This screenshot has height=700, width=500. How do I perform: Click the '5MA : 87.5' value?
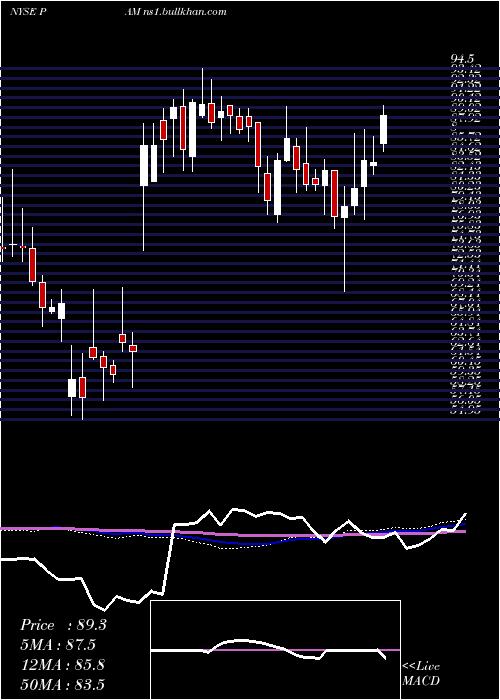coord(58,645)
